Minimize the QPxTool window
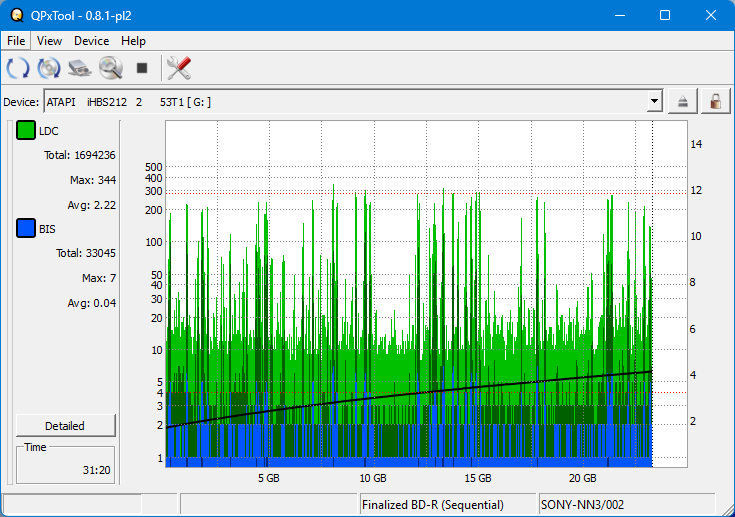Viewport: 735px width, 517px height. [620, 15]
